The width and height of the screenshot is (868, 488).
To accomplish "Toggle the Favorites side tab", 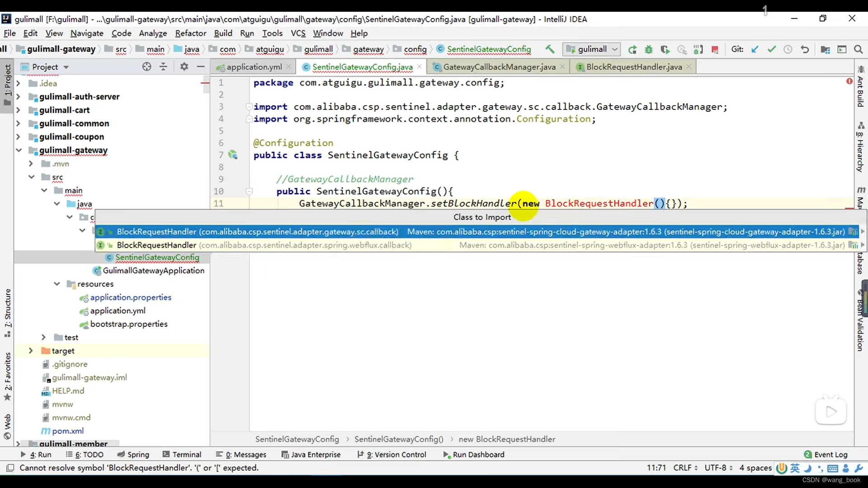I will pyautogui.click(x=7, y=376).
